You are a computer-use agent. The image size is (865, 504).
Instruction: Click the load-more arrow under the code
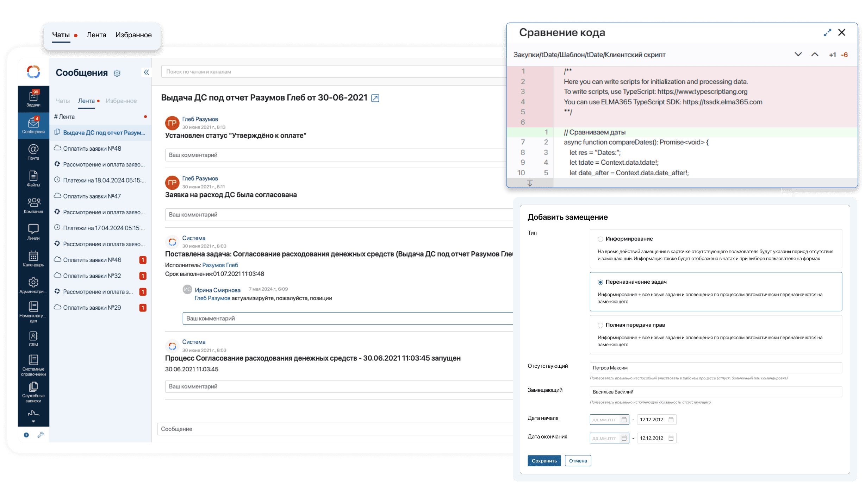[x=530, y=183]
